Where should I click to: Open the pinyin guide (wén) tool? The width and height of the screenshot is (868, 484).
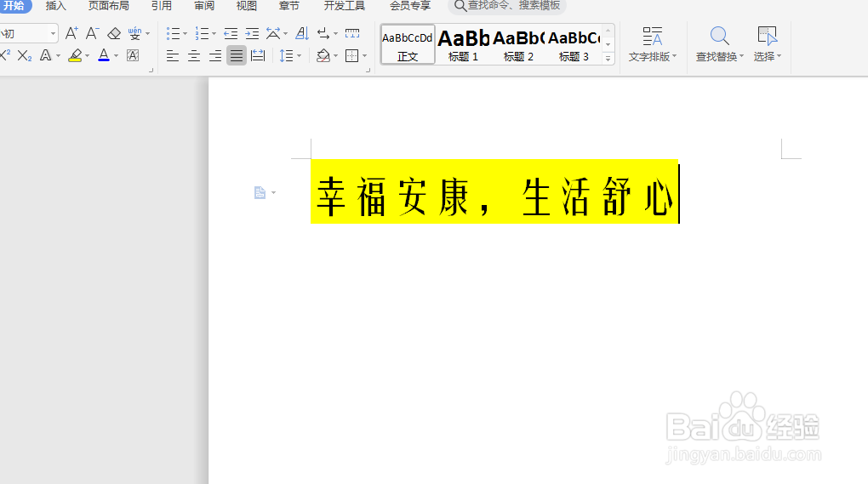coord(134,34)
